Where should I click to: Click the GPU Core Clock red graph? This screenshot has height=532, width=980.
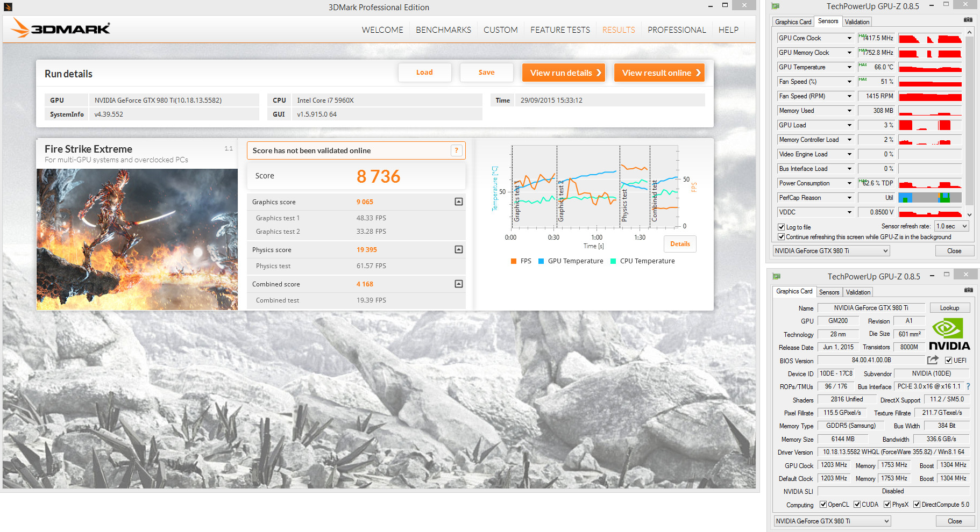pos(930,38)
